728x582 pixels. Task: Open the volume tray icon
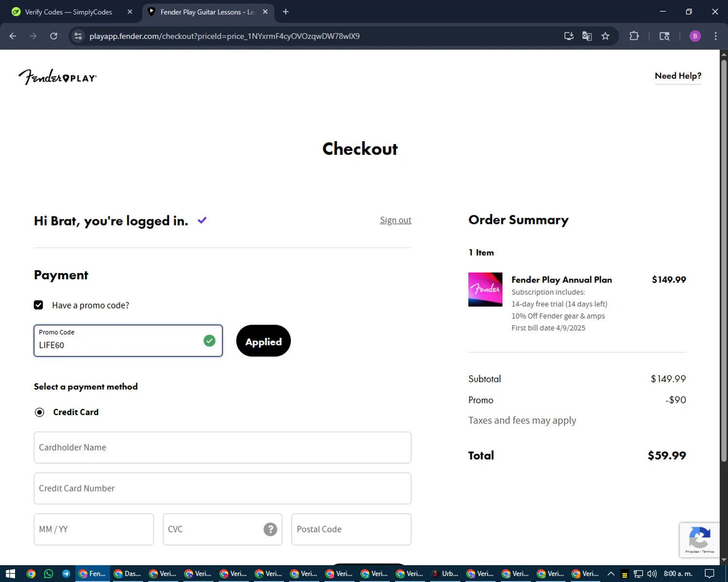pos(652,574)
